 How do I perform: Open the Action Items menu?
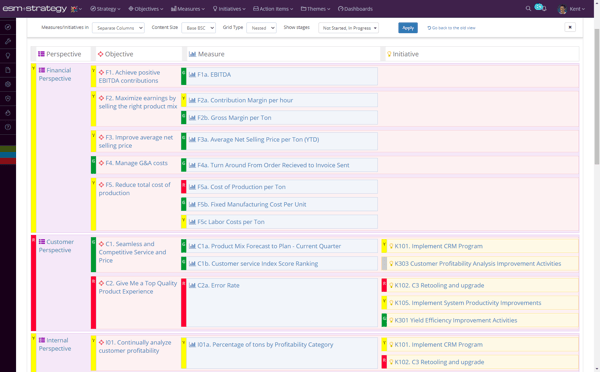coord(273,9)
